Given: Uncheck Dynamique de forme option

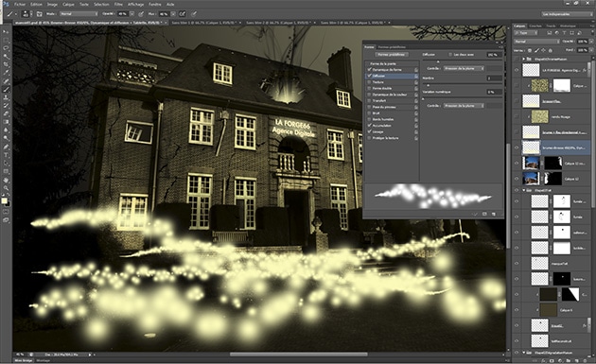Looking at the screenshot, I should [x=369, y=70].
